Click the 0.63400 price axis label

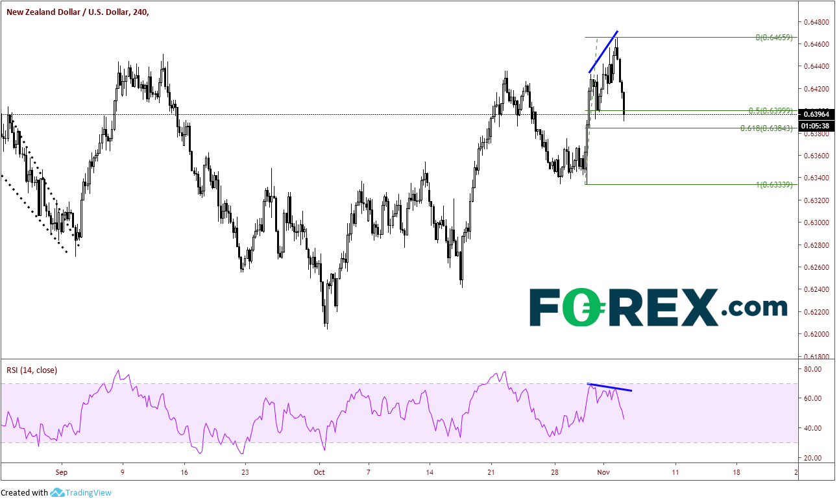(x=815, y=178)
